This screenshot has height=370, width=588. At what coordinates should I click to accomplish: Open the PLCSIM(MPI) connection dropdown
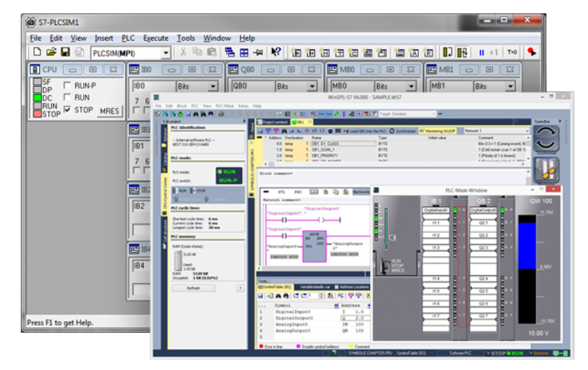point(165,53)
